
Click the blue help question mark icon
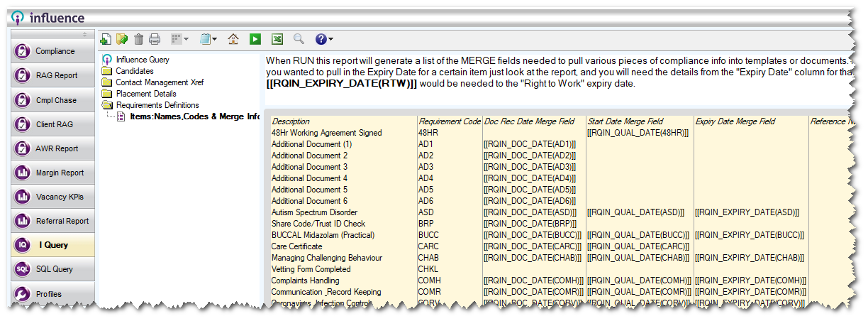coord(321,39)
